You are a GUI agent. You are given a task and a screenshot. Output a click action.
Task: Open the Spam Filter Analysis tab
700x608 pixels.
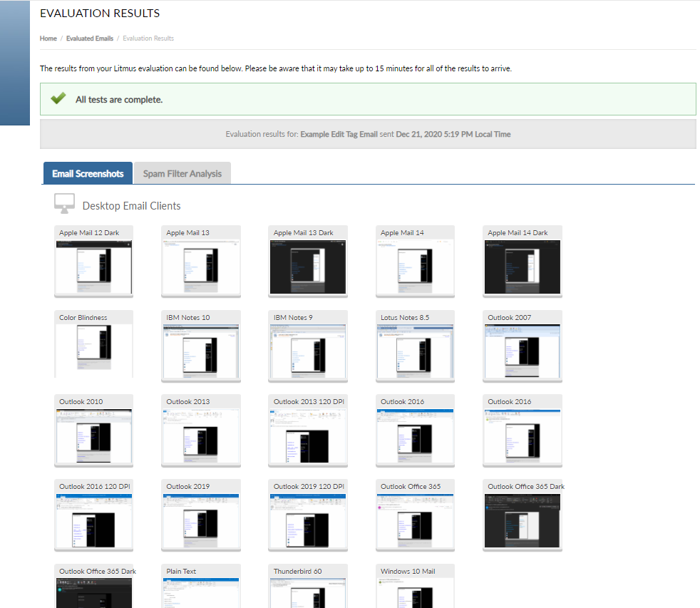[x=182, y=173]
